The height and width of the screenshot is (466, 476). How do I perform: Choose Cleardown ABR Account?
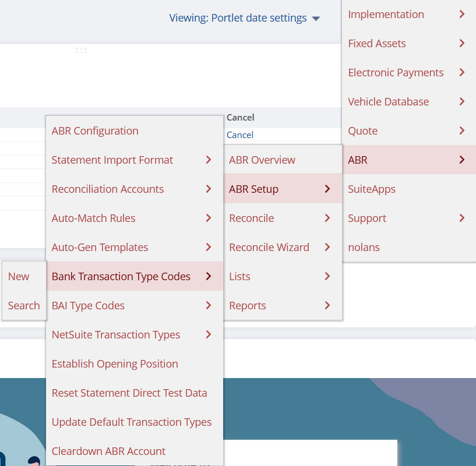click(x=108, y=451)
